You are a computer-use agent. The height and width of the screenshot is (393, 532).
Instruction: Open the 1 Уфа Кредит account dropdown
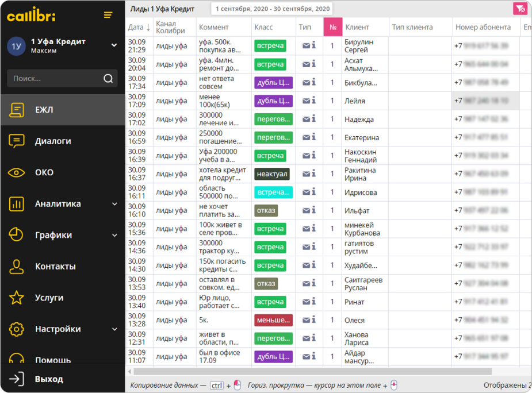tap(114, 45)
